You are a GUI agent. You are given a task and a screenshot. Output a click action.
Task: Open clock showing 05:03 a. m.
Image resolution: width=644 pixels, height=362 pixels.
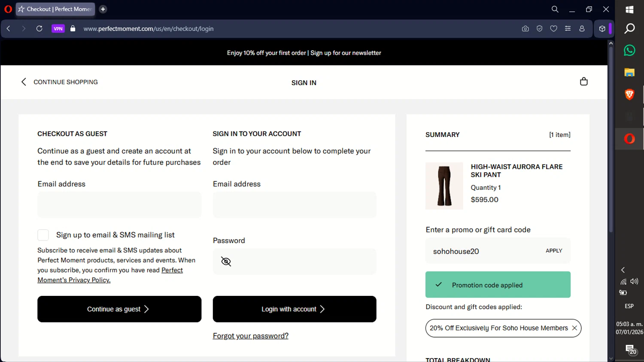(x=629, y=328)
